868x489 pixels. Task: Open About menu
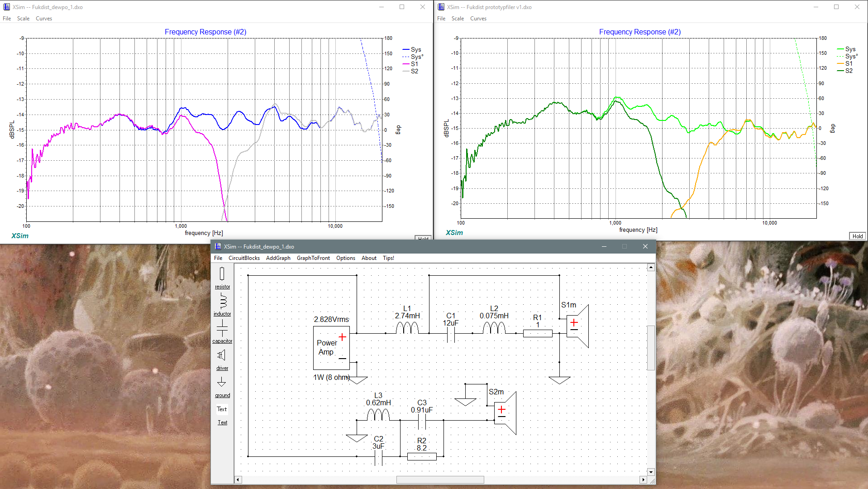369,258
